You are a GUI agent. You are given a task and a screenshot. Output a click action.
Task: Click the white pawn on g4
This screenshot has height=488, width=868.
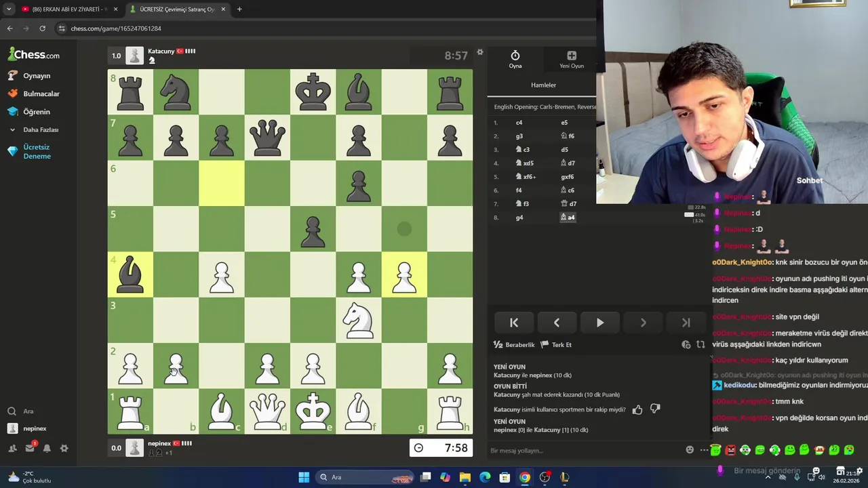click(x=404, y=274)
